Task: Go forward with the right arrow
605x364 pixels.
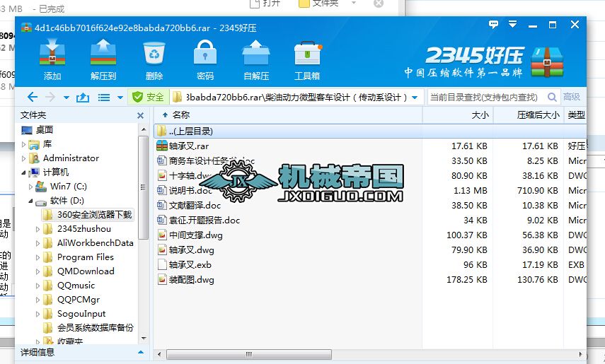Action: (x=50, y=97)
